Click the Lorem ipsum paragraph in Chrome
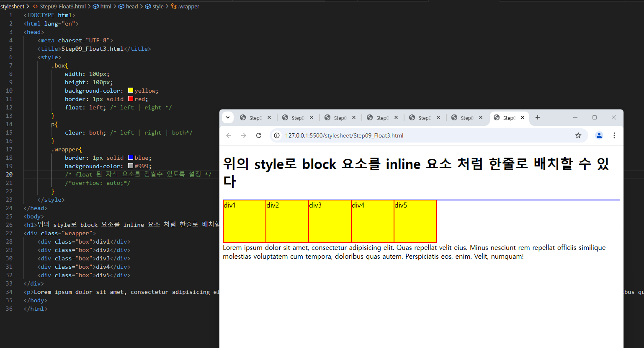This screenshot has width=644, height=348. [414, 252]
